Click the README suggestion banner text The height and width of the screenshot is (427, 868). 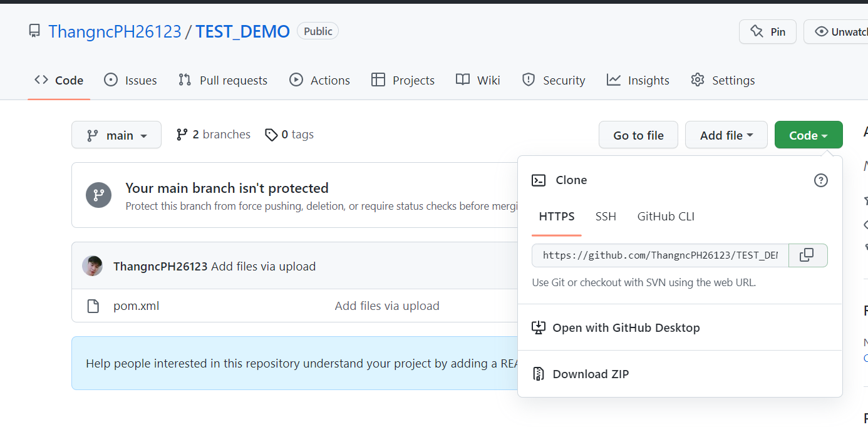tap(301, 363)
